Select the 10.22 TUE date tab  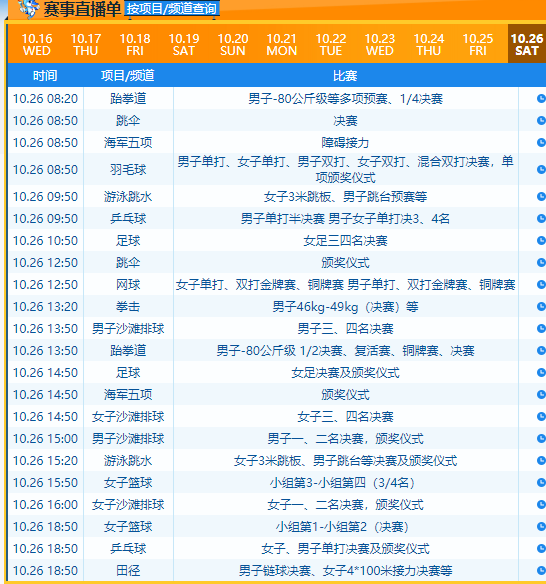point(331,44)
